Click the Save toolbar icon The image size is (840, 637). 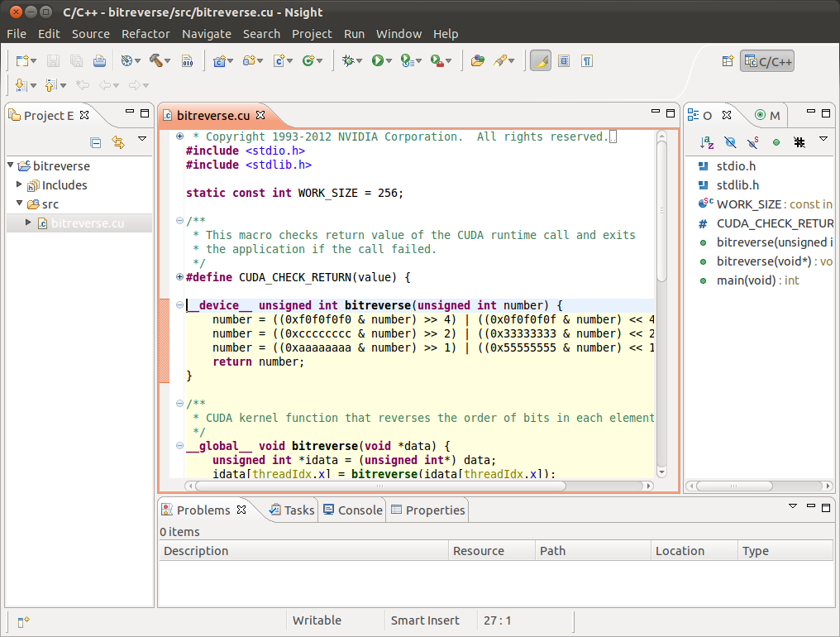tap(51, 60)
